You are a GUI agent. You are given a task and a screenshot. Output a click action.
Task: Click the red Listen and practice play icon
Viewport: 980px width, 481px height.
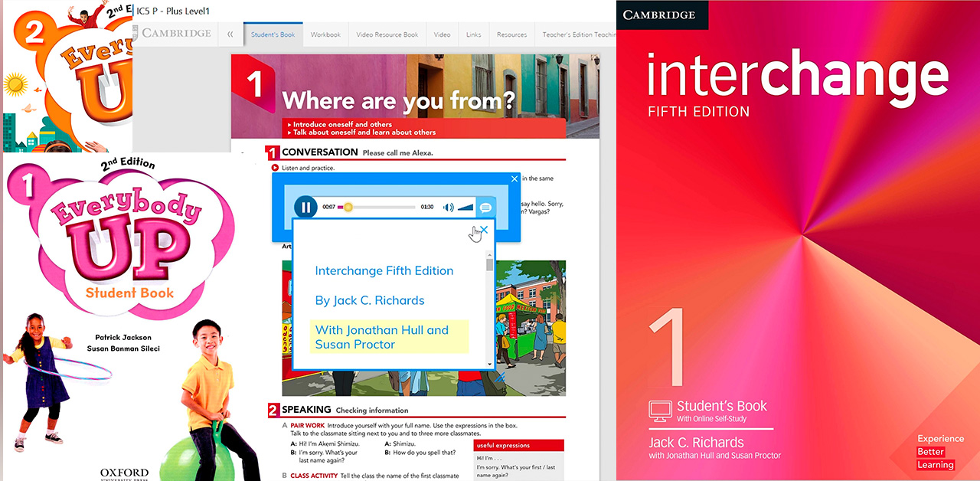click(274, 168)
